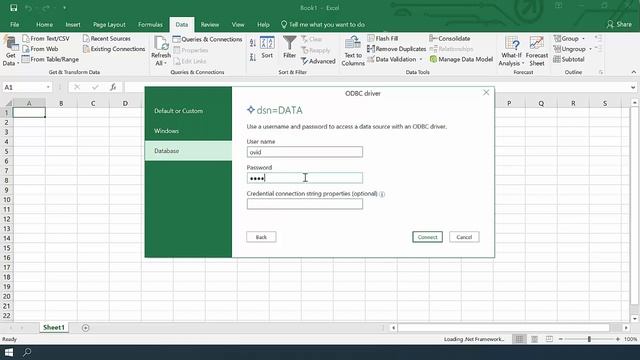Go to the Formulas tab
Viewport: 640px width, 360px height.
(150, 24)
